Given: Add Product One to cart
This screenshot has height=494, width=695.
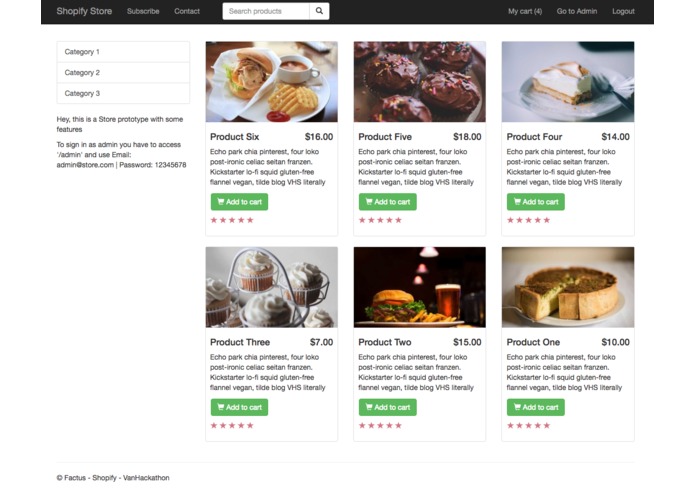Looking at the screenshot, I should [x=536, y=407].
